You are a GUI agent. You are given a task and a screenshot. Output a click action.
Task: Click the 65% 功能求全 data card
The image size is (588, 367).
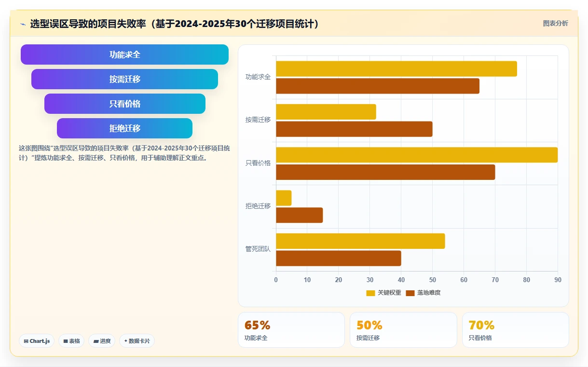click(x=291, y=330)
